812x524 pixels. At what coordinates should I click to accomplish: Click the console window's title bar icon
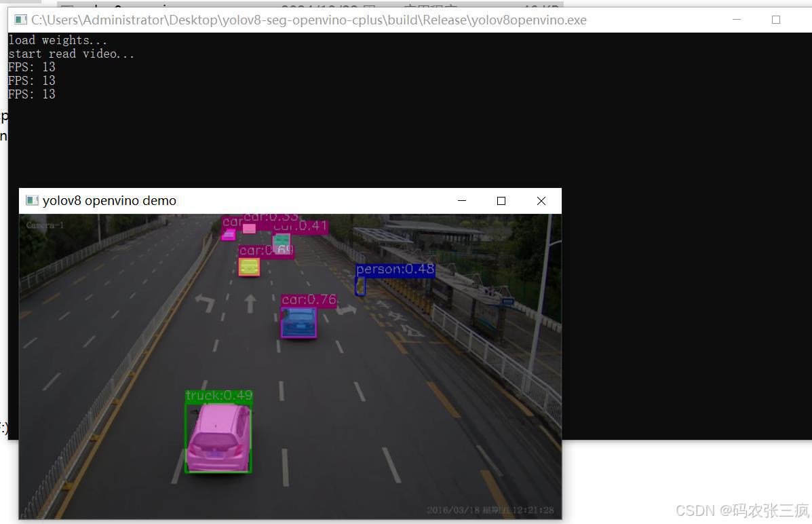coord(21,20)
